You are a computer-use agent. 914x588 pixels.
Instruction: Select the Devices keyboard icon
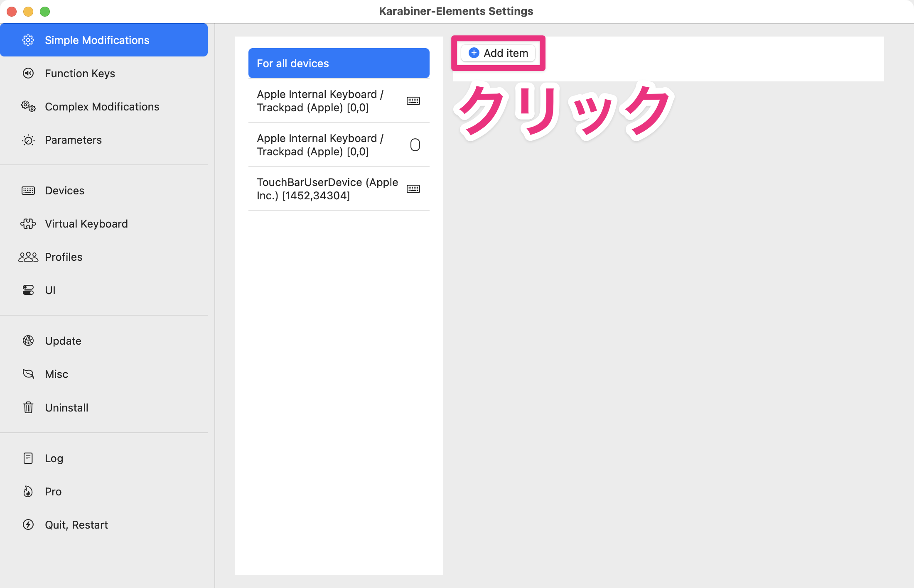click(x=28, y=190)
